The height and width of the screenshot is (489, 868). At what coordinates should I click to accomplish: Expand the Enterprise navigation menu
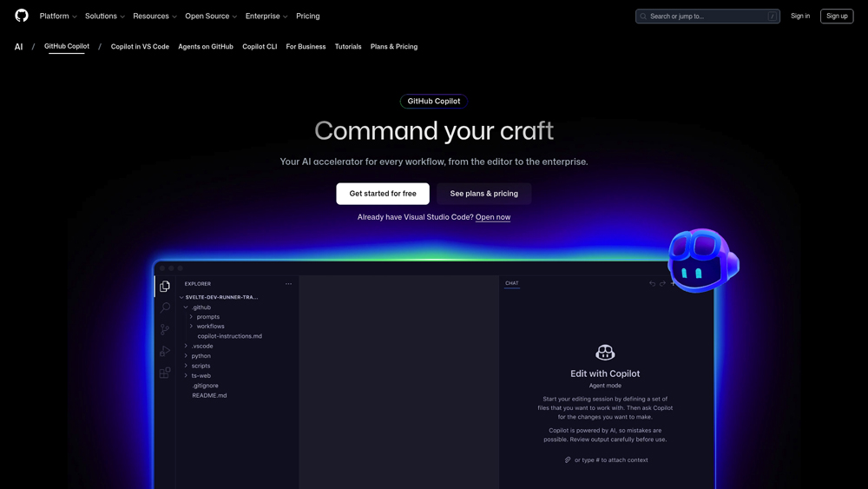point(266,16)
